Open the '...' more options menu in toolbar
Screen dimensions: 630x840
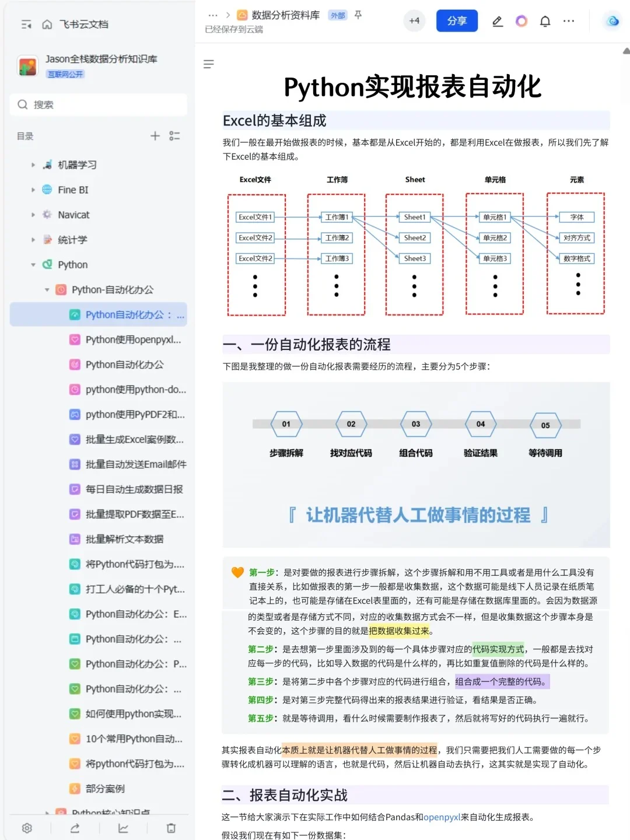(568, 21)
